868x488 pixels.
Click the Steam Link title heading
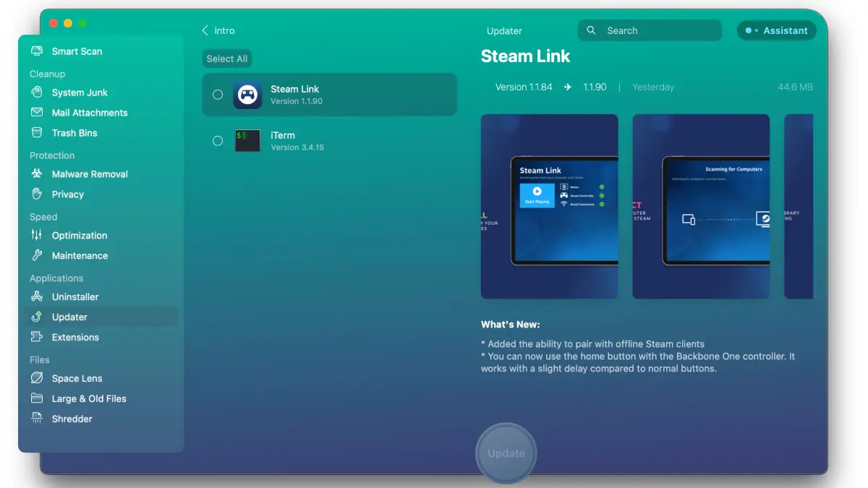[x=526, y=56]
